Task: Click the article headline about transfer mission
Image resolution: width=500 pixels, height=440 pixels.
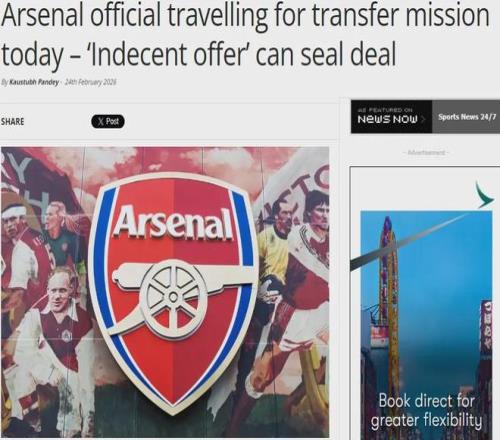Action: coord(245,34)
